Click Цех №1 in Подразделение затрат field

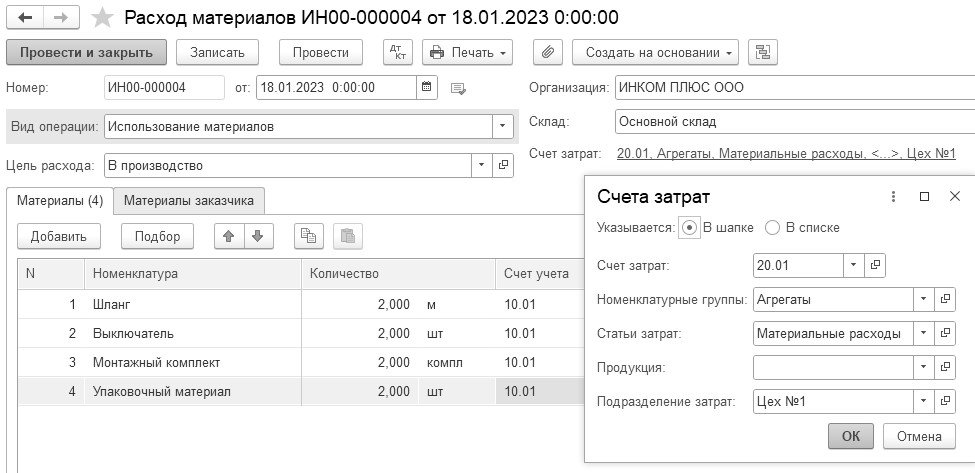781,402
